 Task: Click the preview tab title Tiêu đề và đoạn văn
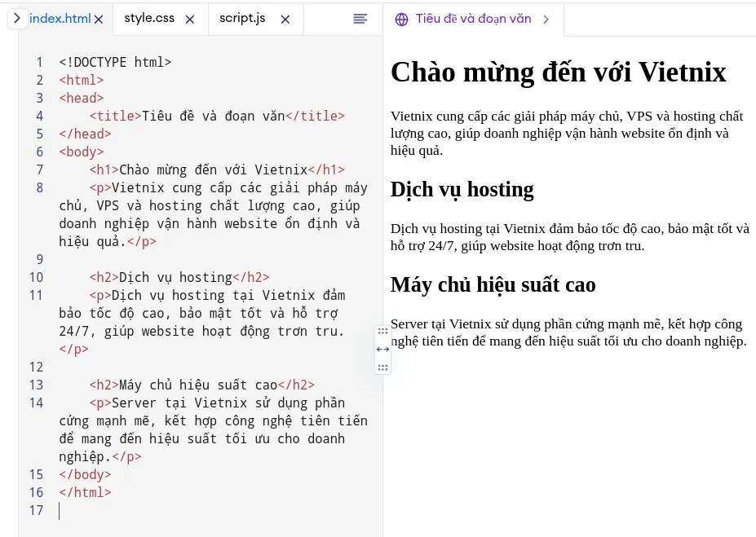[x=473, y=19]
